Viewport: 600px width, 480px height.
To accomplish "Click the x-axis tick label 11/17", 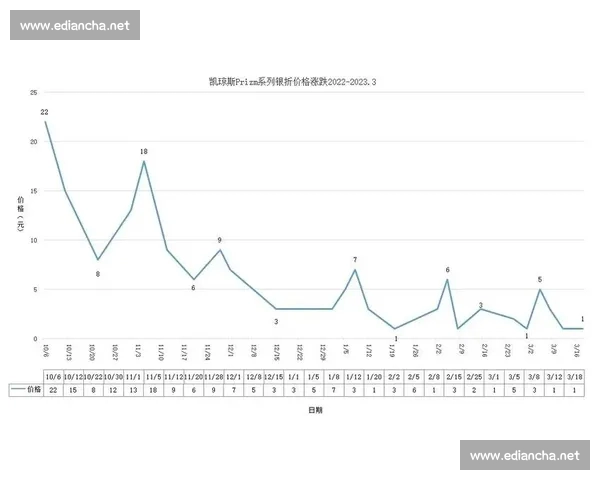I will 184,352.
